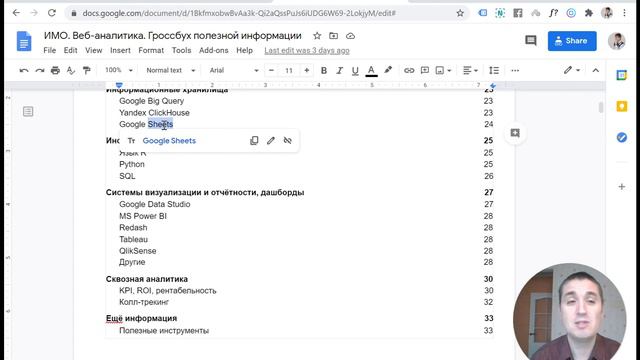Open the Insert menu

pyautogui.click(x=120, y=51)
